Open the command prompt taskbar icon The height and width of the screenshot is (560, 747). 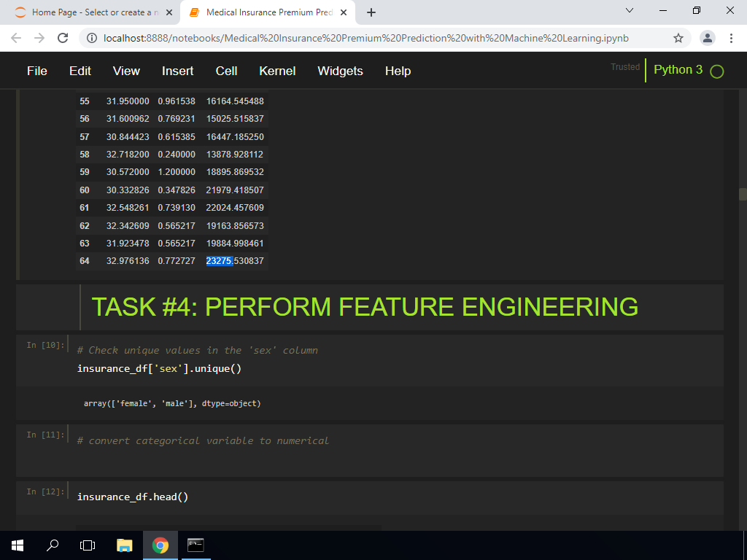point(196,545)
